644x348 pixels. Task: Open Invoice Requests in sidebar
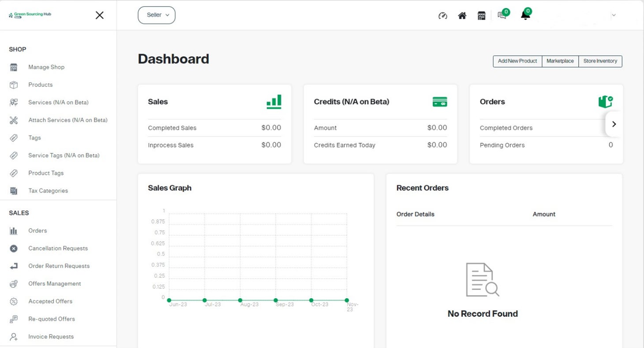51,337
